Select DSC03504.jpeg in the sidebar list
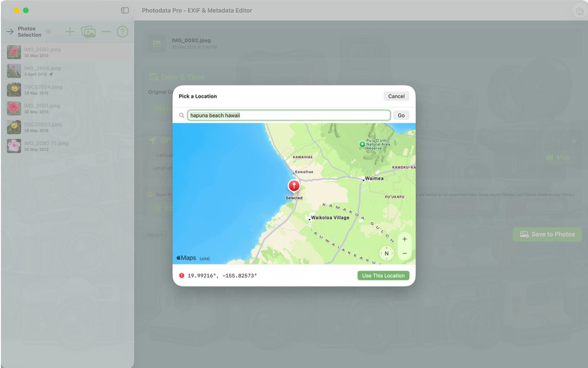588x368 pixels. (67, 90)
